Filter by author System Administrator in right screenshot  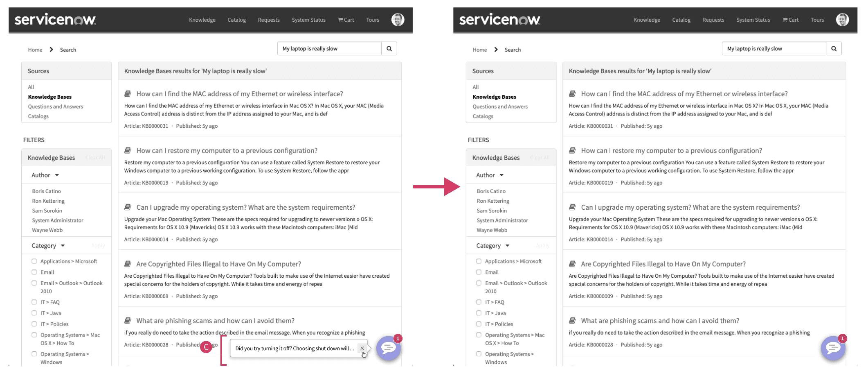tap(502, 220)
